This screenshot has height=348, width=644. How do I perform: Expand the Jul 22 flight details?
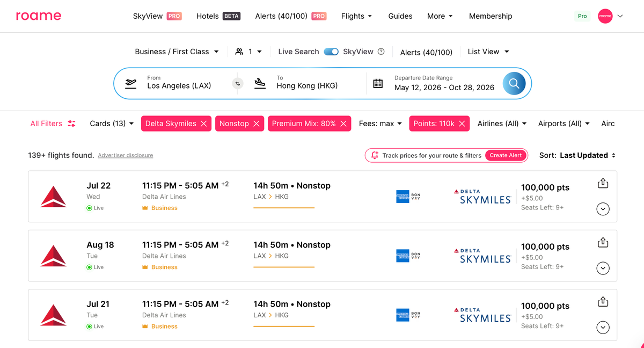coord(603,209)
